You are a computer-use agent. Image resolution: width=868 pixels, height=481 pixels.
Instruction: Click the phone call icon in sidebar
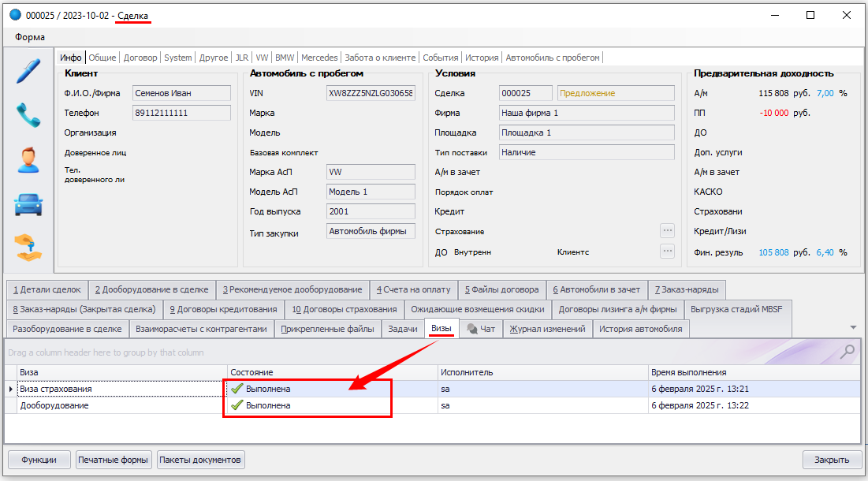tap(28, 115)
